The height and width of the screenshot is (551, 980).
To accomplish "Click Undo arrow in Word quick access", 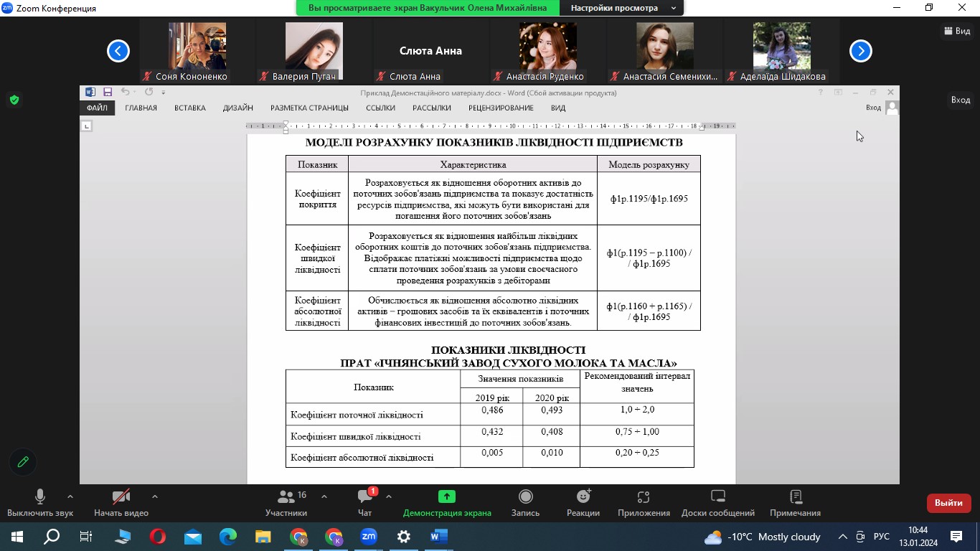I will tap(126, 92).
